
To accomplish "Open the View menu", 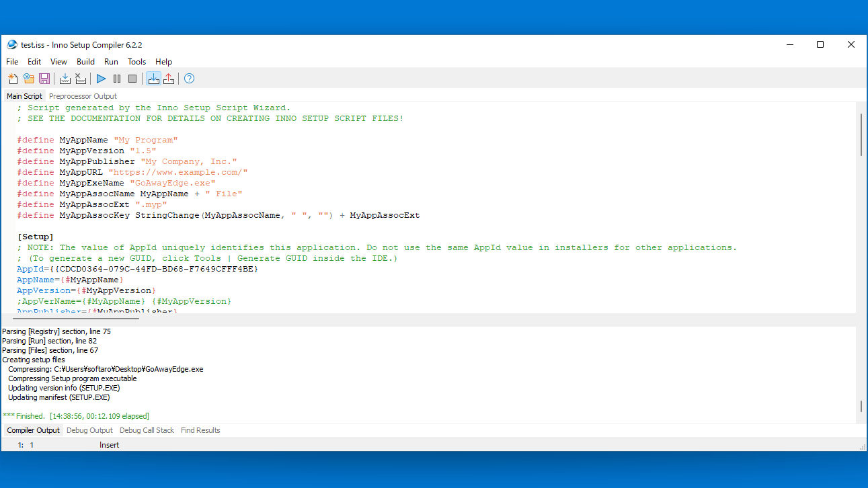I will pos(59,62).
